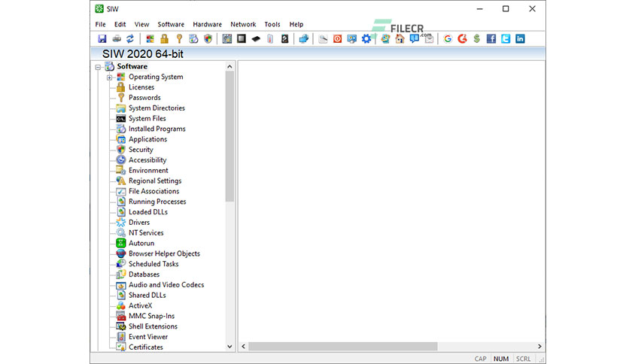Select NT Services in the tree

[x=146, y=233]
